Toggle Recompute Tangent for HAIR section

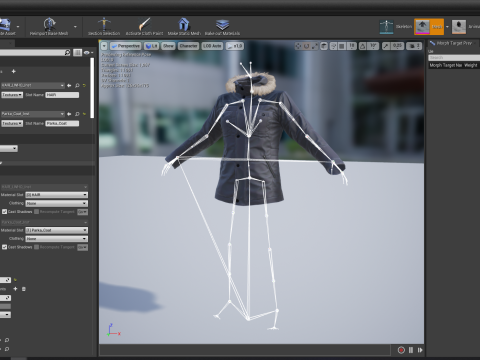pos(37,212)
